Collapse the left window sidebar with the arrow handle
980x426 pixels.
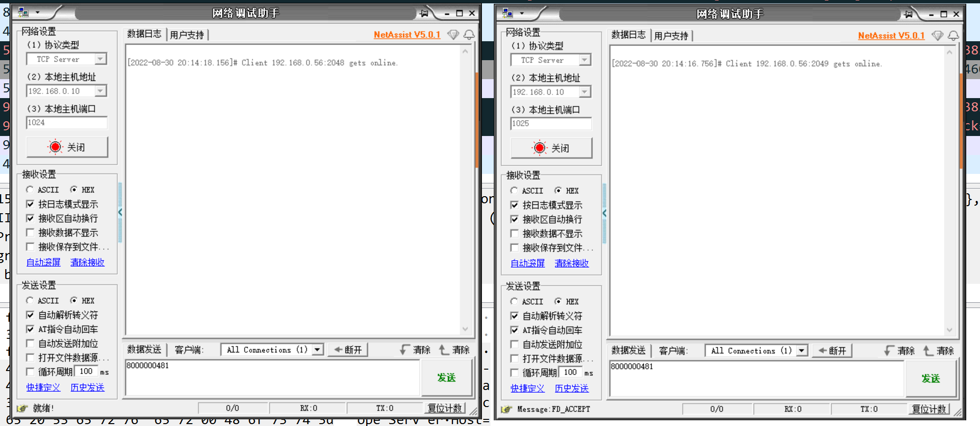120,212
